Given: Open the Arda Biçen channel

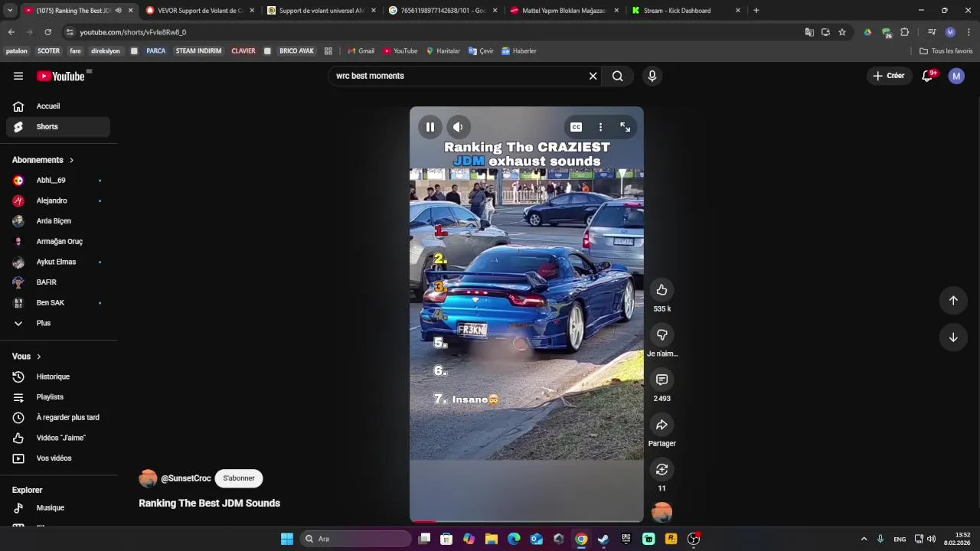Looking at the screenshot, I should (x=58, y=221).
